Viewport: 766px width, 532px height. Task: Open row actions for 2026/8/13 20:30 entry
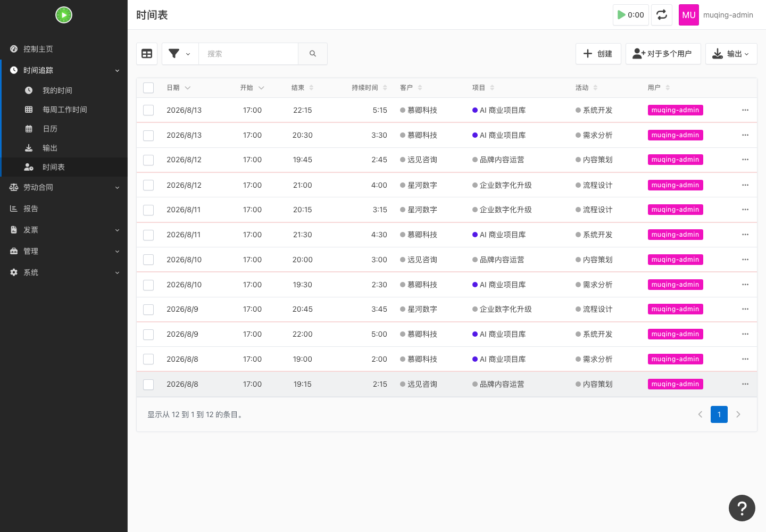745,135
